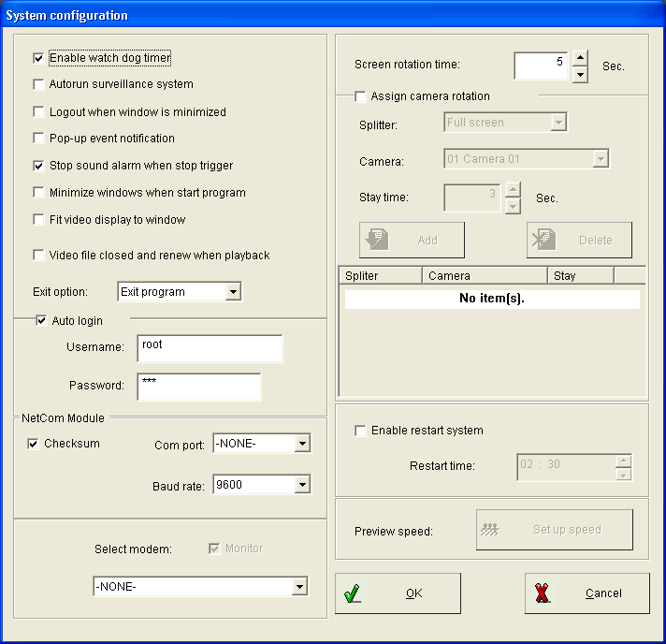Screen dimensions: 666x644
Task: Click the Camera column header
Action: 485,276
